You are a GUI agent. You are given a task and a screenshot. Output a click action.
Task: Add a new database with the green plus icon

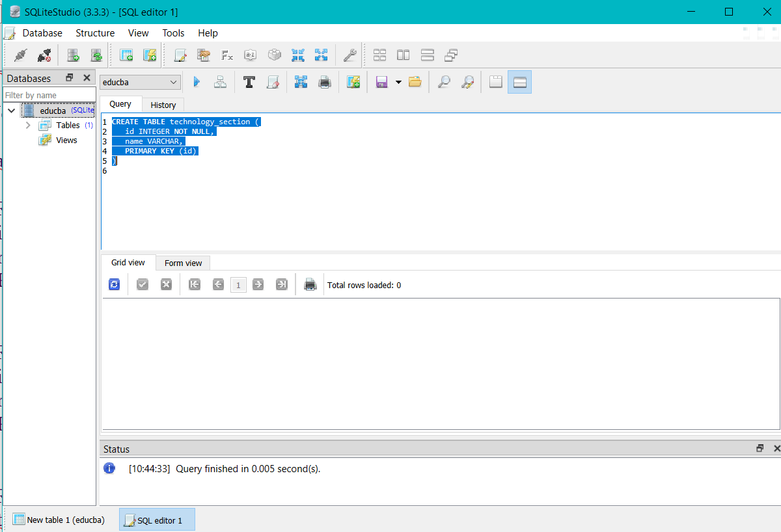point(73,55)
